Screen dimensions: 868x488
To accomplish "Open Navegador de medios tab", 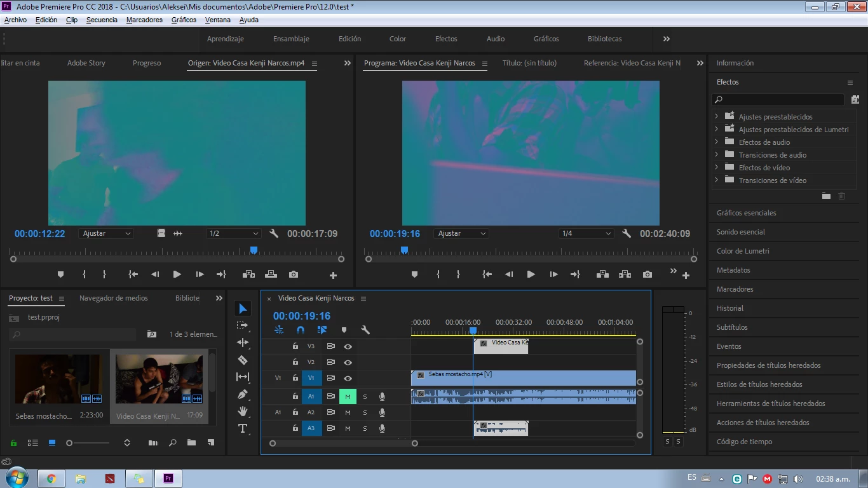I will (113, 298).
